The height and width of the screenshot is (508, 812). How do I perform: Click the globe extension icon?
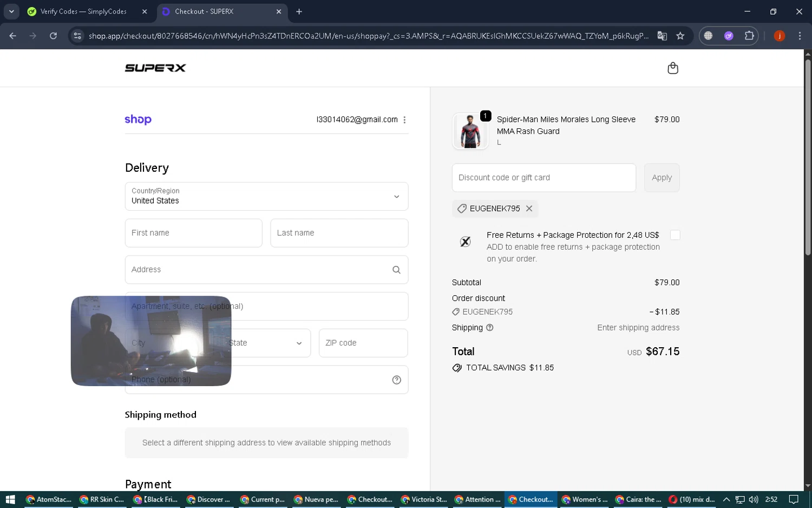708,36
